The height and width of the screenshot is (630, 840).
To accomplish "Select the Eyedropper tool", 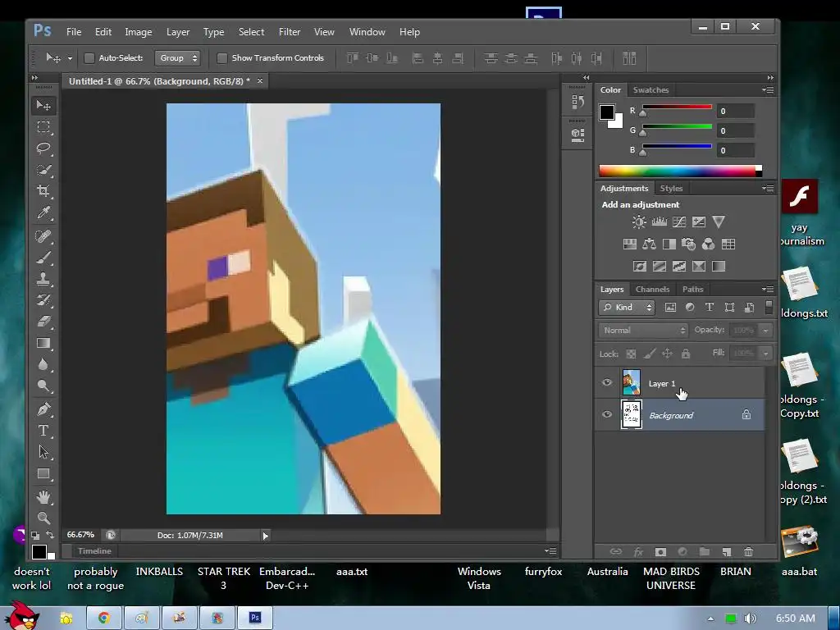I will tap(43, 213).
